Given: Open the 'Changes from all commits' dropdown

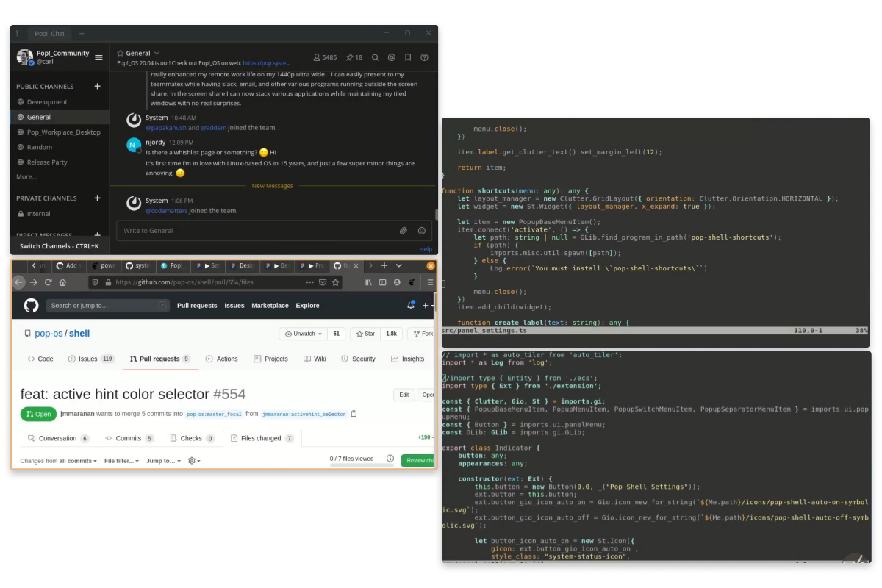Looking at the screenshot, I should 59,461.
